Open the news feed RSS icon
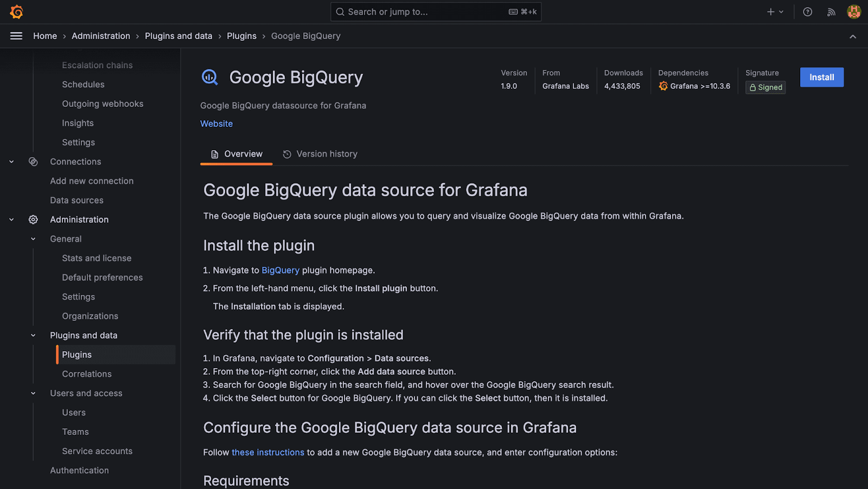This screenshot has width=868, height=489. [x=831, y=11]
